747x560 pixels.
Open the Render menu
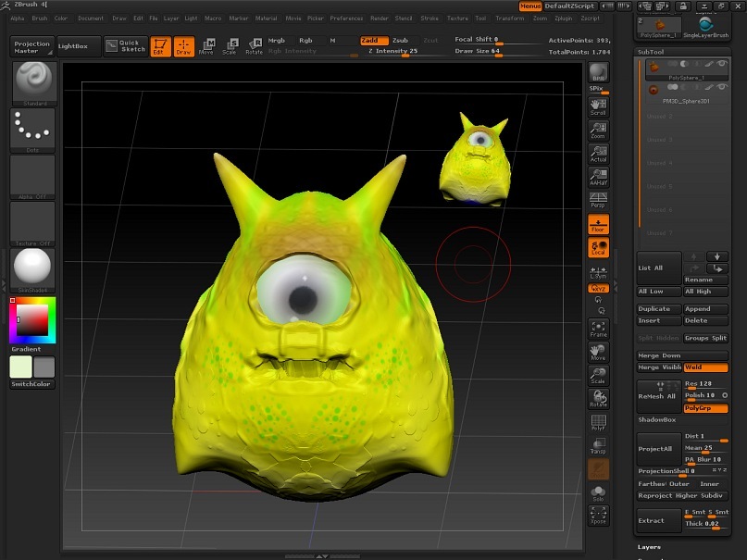(380, 19)
